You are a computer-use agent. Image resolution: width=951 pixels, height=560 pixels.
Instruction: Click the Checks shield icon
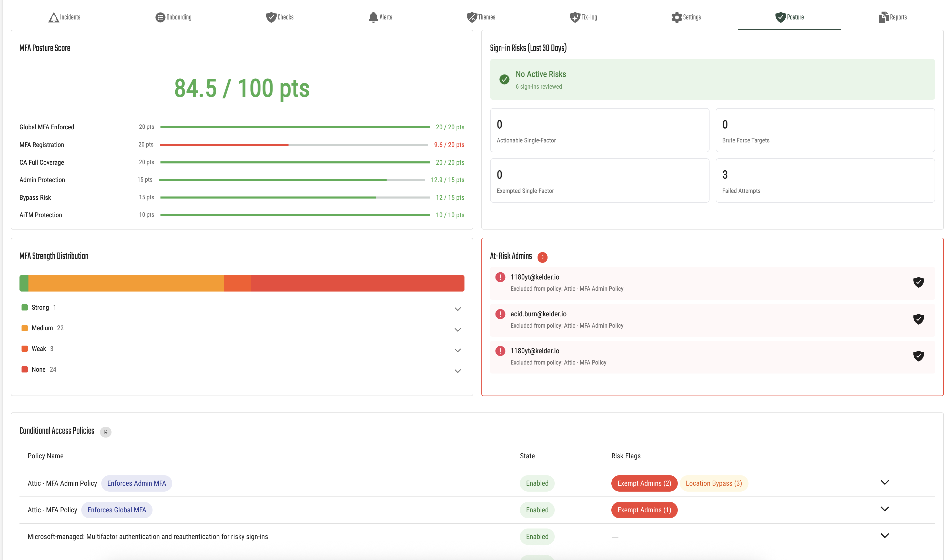(x=271, y=17)
